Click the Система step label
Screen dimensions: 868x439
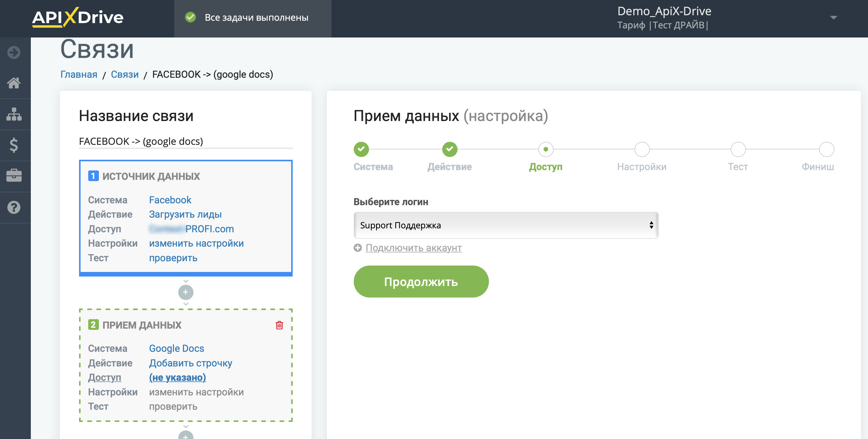(373, 167)
